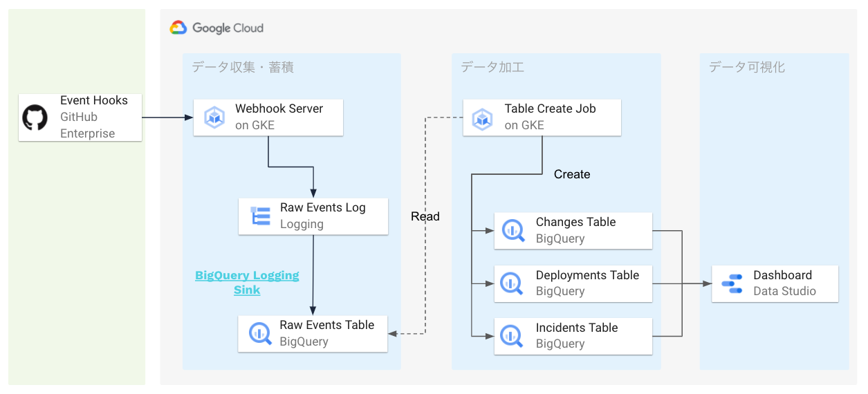Viewport: 868px width, 394px height.
Task: Click the GitHub octocat icon
Action: (35, 118)
